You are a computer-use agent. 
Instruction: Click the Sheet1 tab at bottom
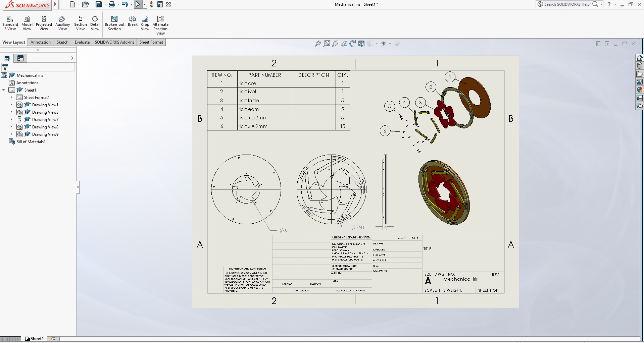pyautogui.click(x=35, y=339)
